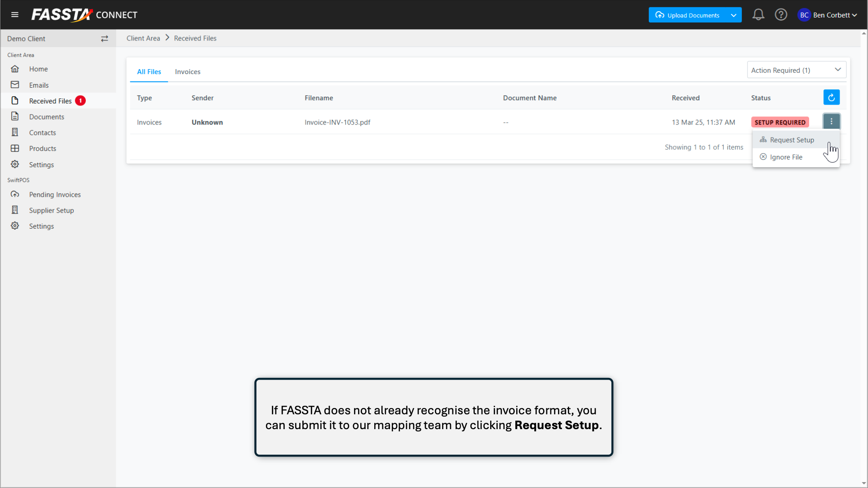The image size is (868, 488).
Task: Open Contacts in the sidebar
Action: pyautogui.click(x=58, y=133)
